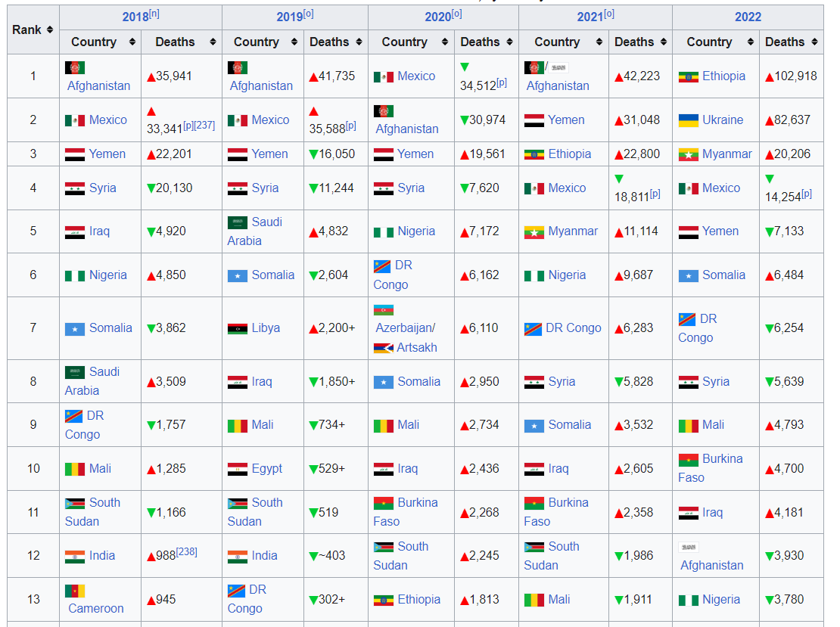This screenshot has width=840, height=627.
Task: Open the 2021 year link
Action: (590, 17)
